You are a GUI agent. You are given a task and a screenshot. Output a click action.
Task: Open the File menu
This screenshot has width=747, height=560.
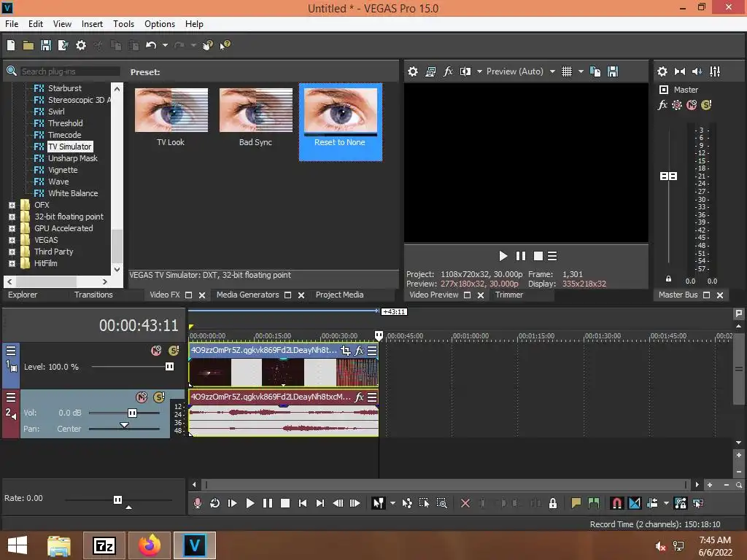click(12, 24)
